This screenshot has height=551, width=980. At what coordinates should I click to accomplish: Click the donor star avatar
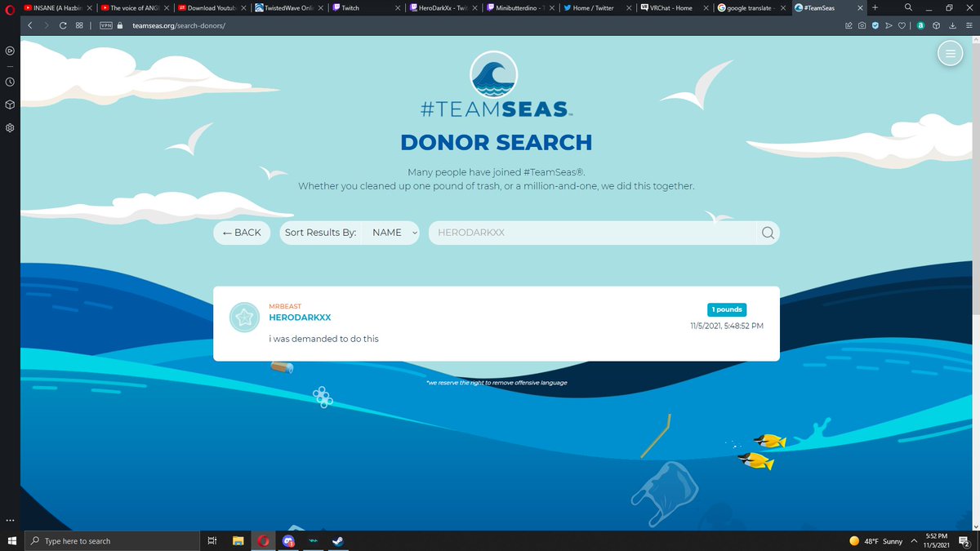pyautogui.click(x=244, y=318)
